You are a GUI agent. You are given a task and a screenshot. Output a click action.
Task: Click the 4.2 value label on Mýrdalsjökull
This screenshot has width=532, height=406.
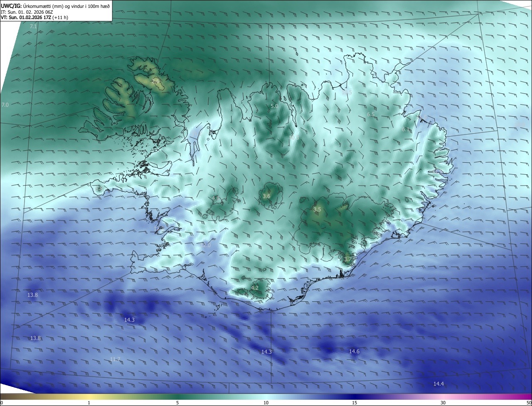point(255,288)
